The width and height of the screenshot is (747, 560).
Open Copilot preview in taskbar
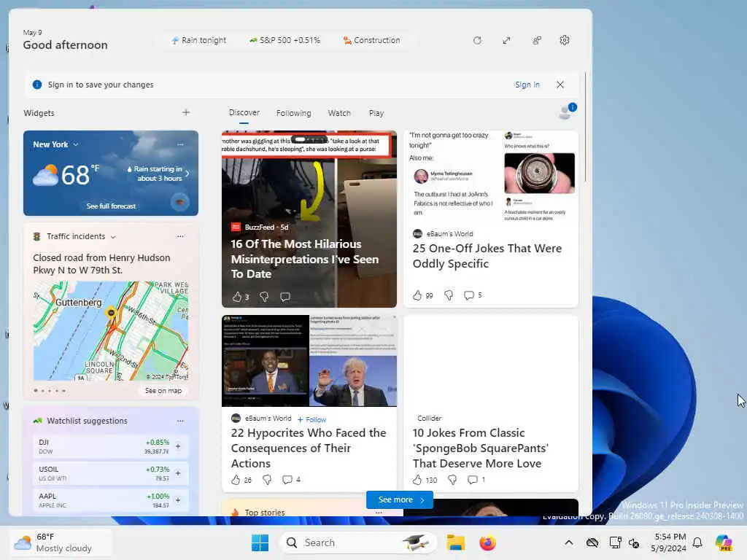coord(724,542)
